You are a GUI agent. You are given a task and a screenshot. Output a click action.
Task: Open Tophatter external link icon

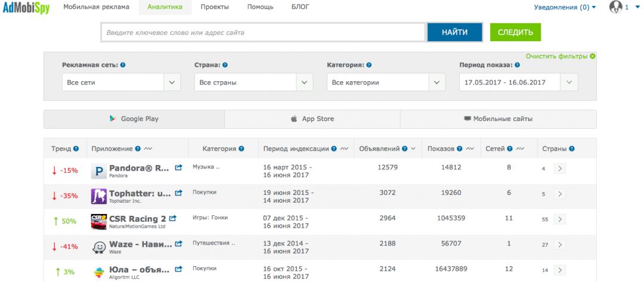[178, 193]
